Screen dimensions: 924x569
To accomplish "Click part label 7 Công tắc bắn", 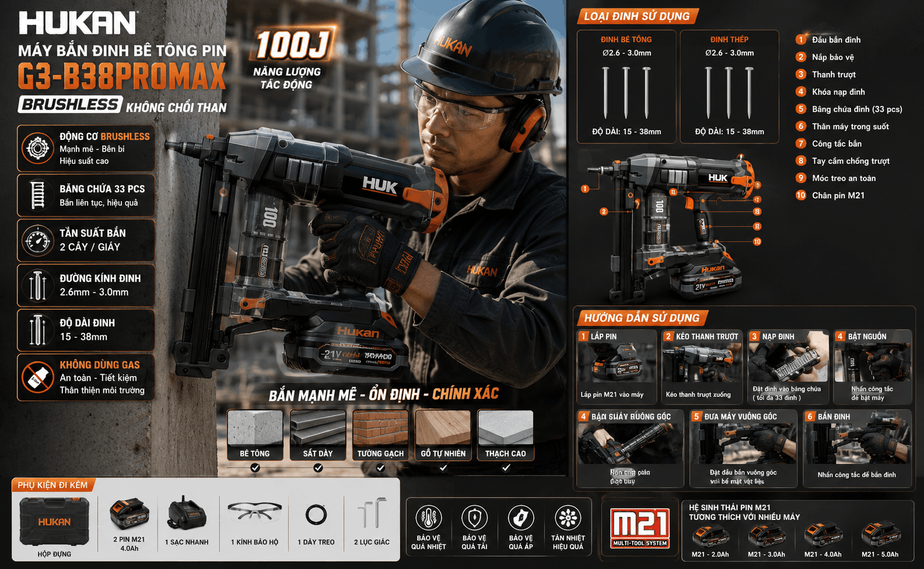I will (829, 143).
